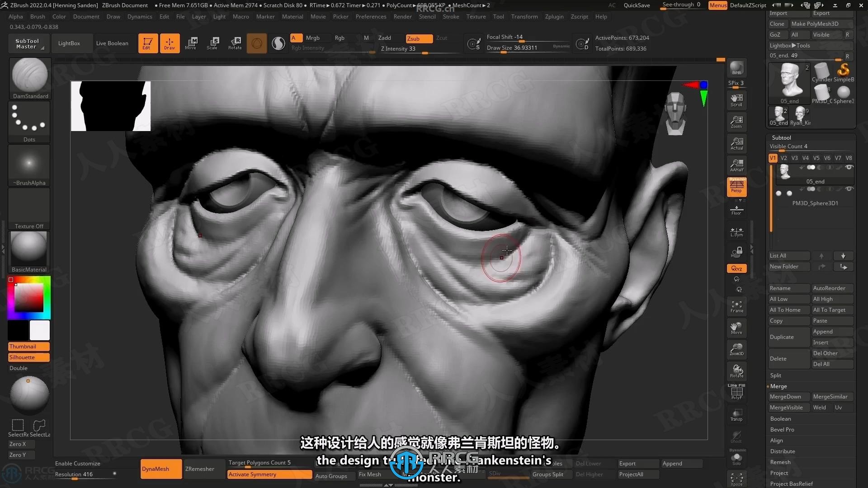Click the right-shelf Rotate view icon

(736, 371)
